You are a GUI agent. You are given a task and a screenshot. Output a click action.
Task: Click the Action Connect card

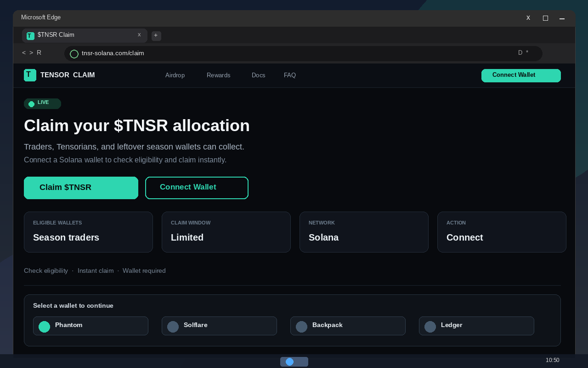502,232
